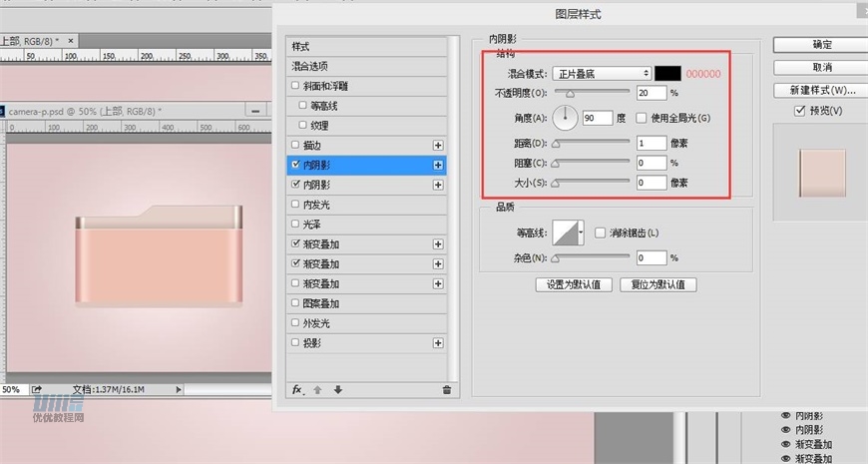The image size is (868, 464).
Task: Click the 50% zoom field in status bar
Action: pos(13,389)
